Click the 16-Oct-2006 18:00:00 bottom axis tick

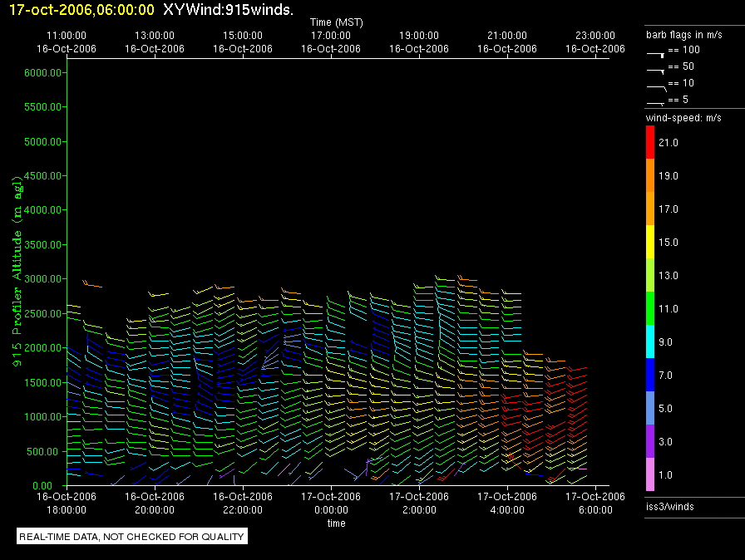[x=67, y=503]
